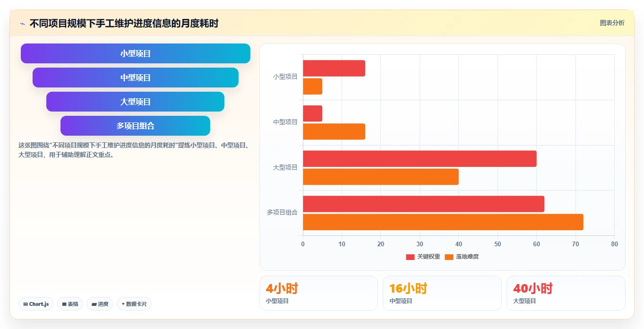
Task: Click the 图表分析 label in header
Action: point(612,23)
